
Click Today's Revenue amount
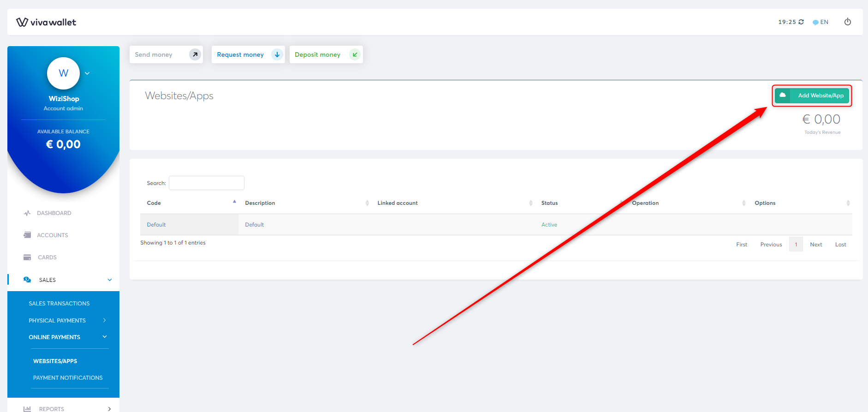[821, 119]
